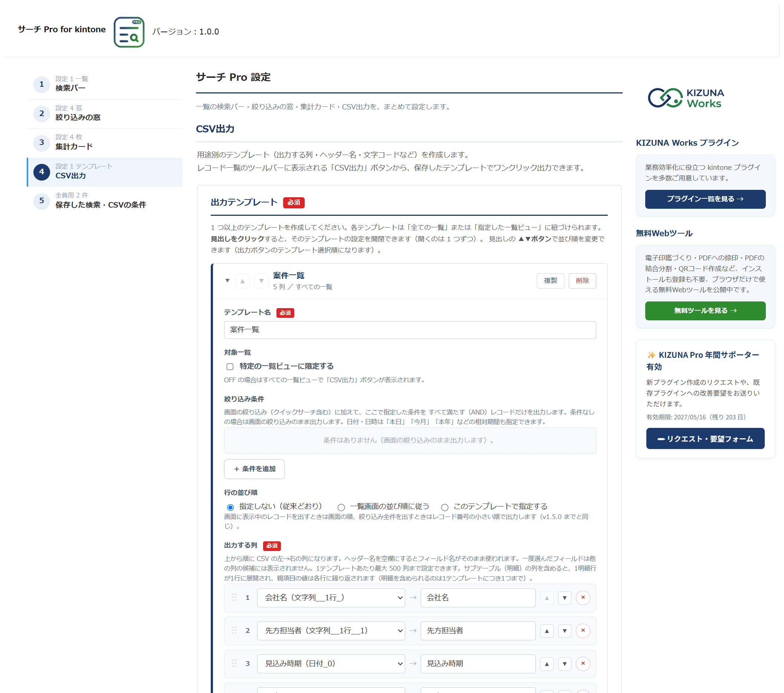Move 案件一覧 template down with arrow
Screen dimensions: 784x693
[261, 281]
